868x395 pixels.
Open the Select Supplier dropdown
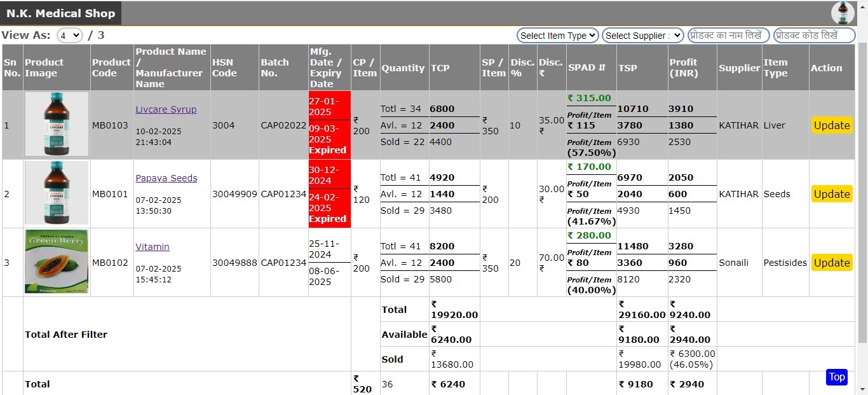[x=642, y=36]
